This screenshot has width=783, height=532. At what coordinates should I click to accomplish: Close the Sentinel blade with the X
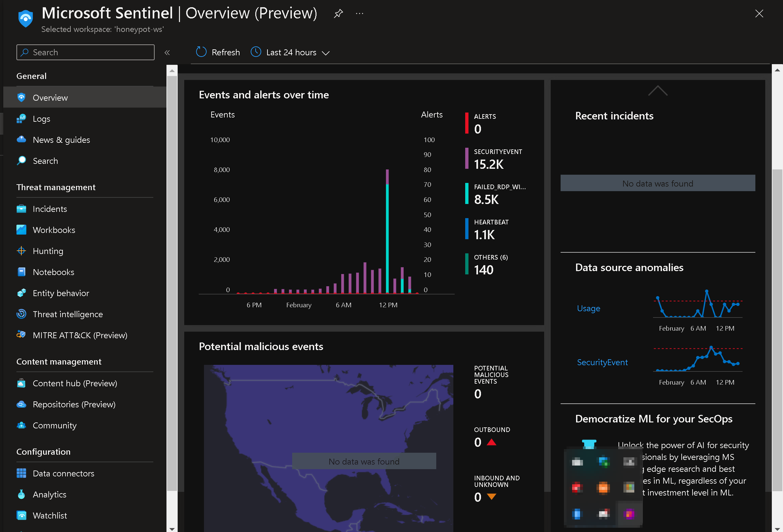[x=759, y=13]
